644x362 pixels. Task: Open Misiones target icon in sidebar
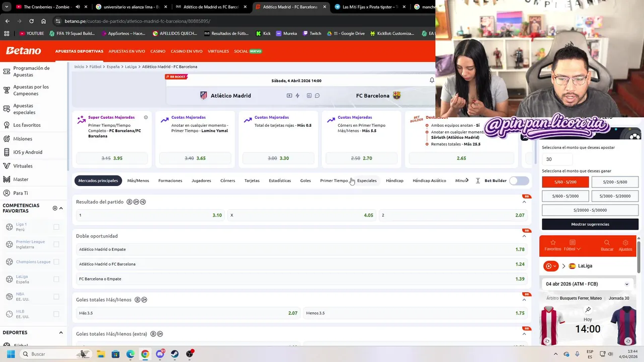click(x=7, y=138)
